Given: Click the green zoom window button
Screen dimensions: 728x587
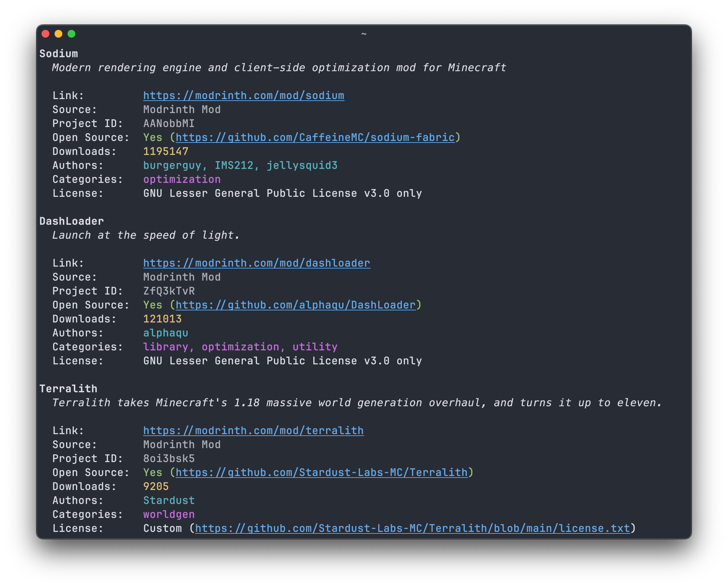Looking at the screenshot, I should click(71, 34).
